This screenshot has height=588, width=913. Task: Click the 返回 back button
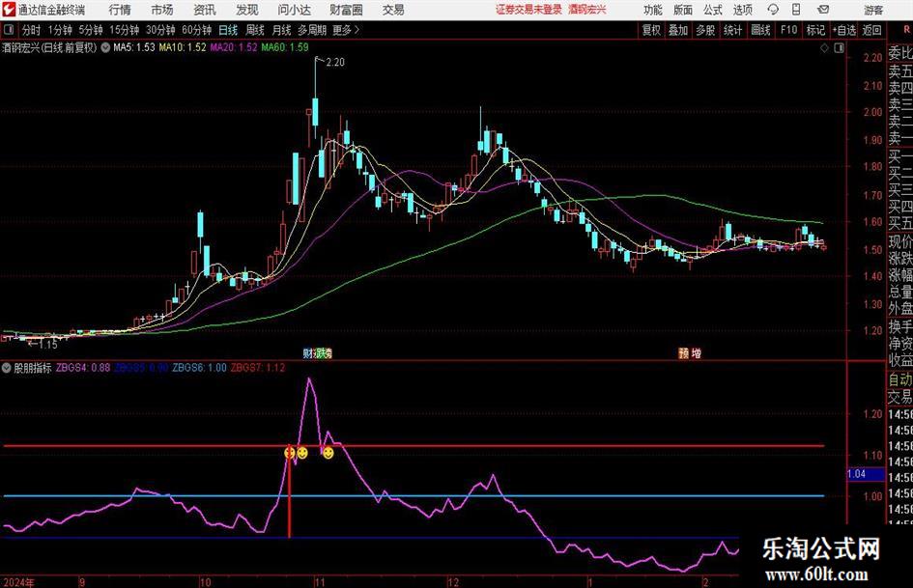pyautogui.click(x=871, y=30)
